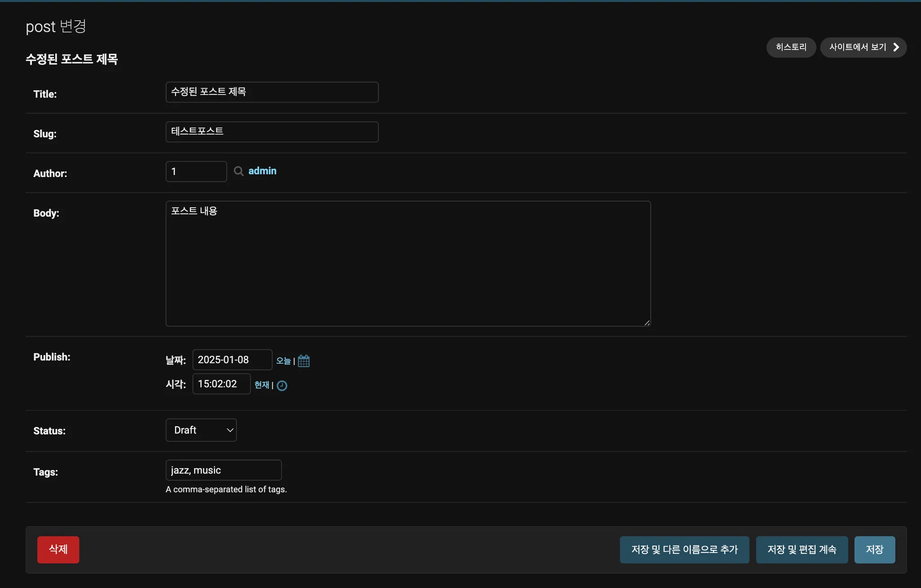Viewport: 921px width, 588px height.
Task: Open the Status dropdown showing Draft
Action: (201, 430)
